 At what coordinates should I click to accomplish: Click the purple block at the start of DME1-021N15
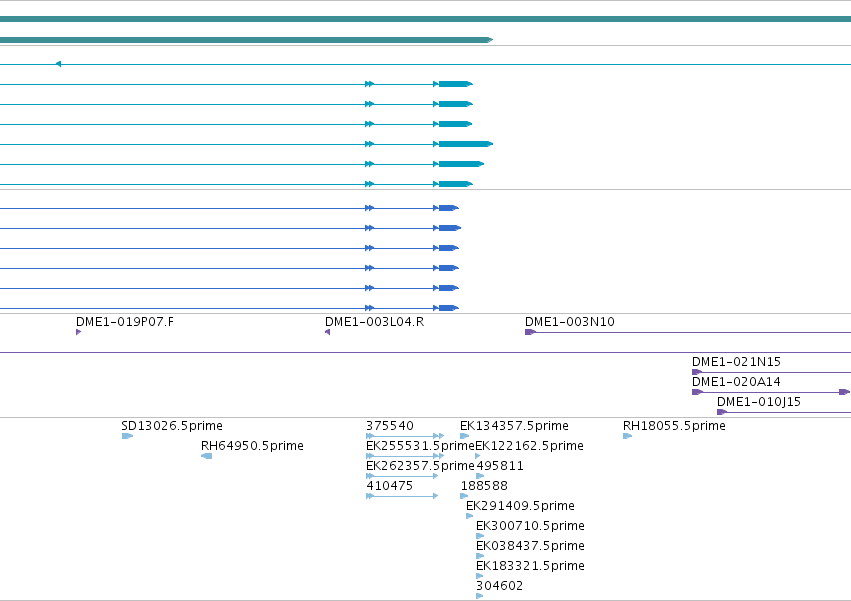[697, 372]
